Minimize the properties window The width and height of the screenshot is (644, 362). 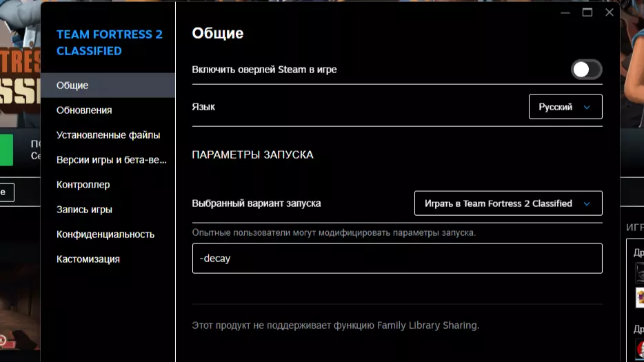(x=565, y=12)
